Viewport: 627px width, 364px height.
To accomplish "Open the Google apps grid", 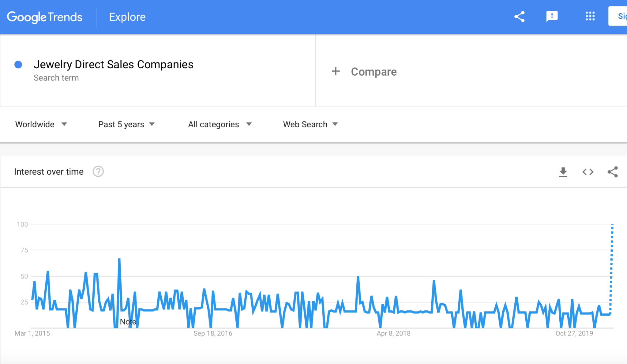I will pos(590,17).
